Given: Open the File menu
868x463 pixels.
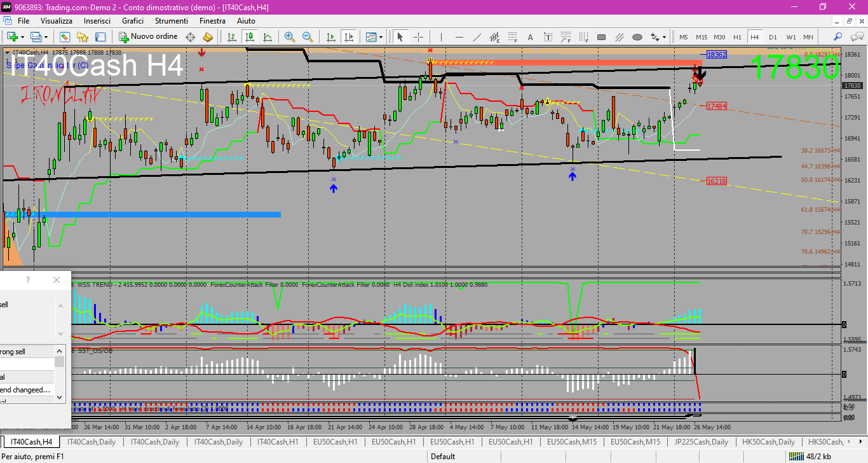Looking at the screenshot, I should coord(24,21).
